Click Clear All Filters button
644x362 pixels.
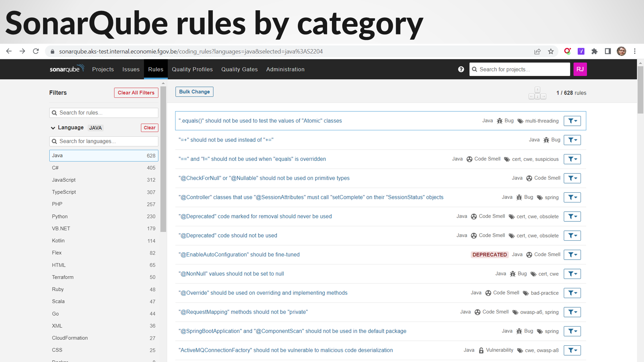click(x=136, y=93)
